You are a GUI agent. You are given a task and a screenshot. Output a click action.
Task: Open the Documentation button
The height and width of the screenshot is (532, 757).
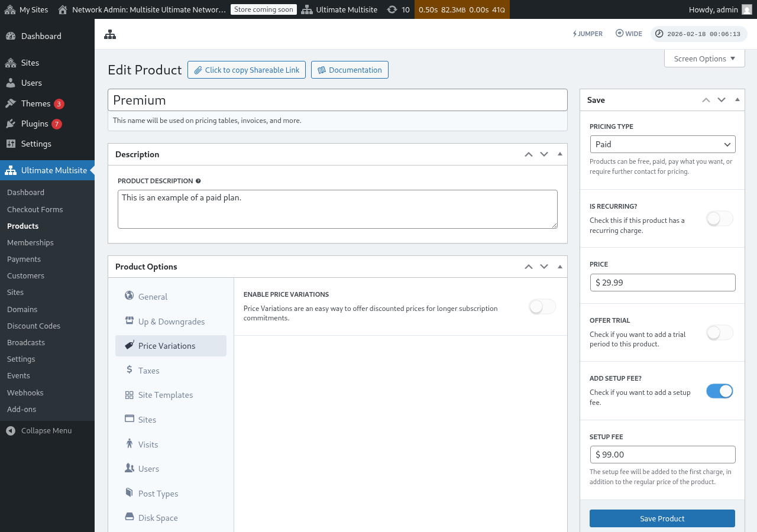(350, 70)
